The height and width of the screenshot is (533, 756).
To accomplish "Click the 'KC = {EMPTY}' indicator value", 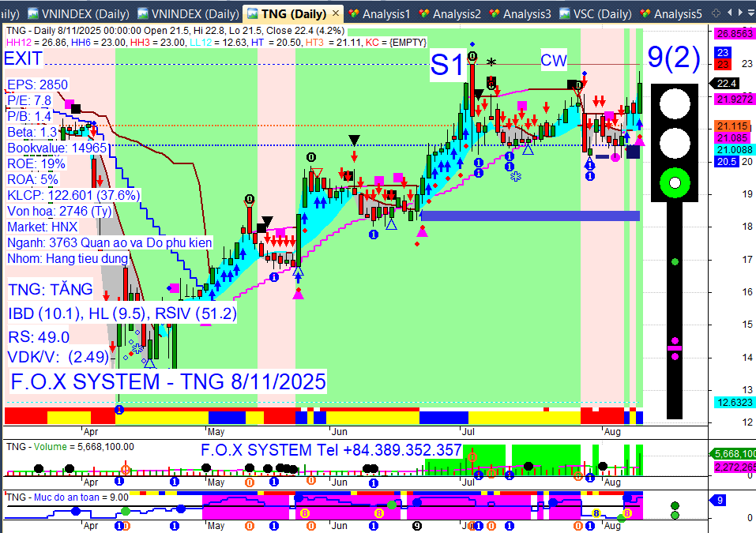I will pos(396,43).
